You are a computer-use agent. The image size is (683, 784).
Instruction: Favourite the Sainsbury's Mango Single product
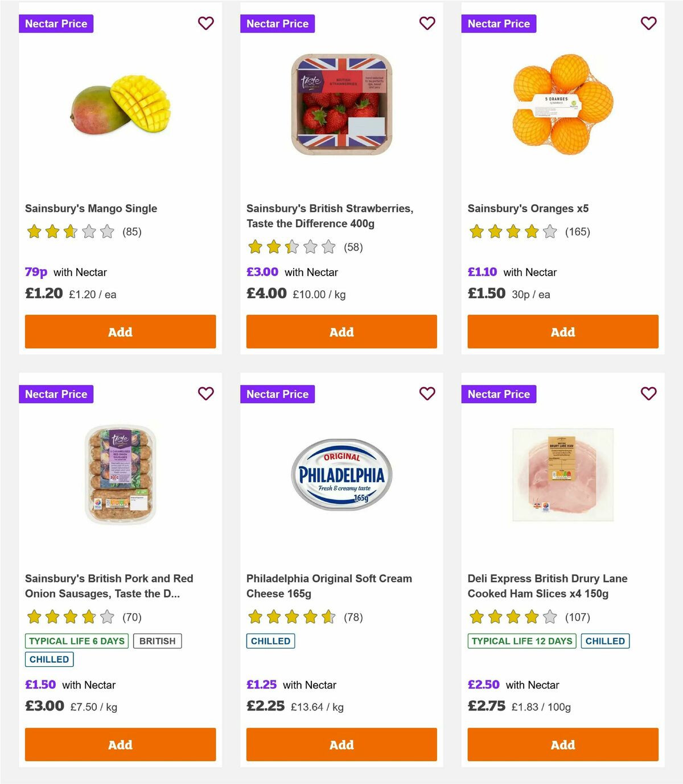pyautogui.click(x=205, y=23)
